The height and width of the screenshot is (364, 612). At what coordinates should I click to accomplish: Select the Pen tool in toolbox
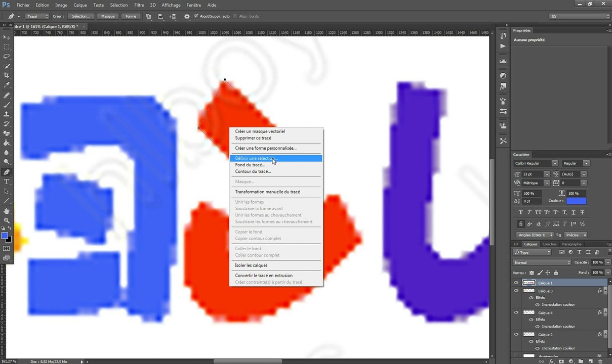click(x=7, y=172)
